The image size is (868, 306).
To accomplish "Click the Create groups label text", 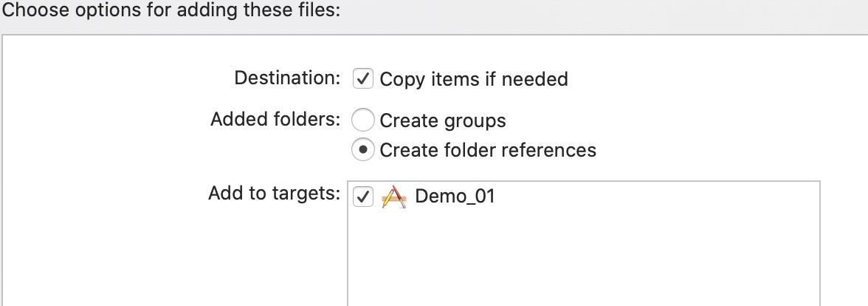I will tap(443, 121).
